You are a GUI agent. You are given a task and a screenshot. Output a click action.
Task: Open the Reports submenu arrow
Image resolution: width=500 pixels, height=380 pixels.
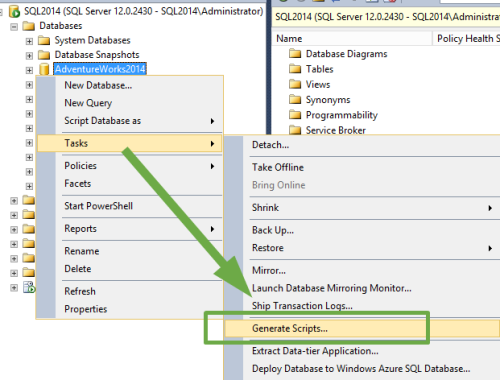coord(212,229)
